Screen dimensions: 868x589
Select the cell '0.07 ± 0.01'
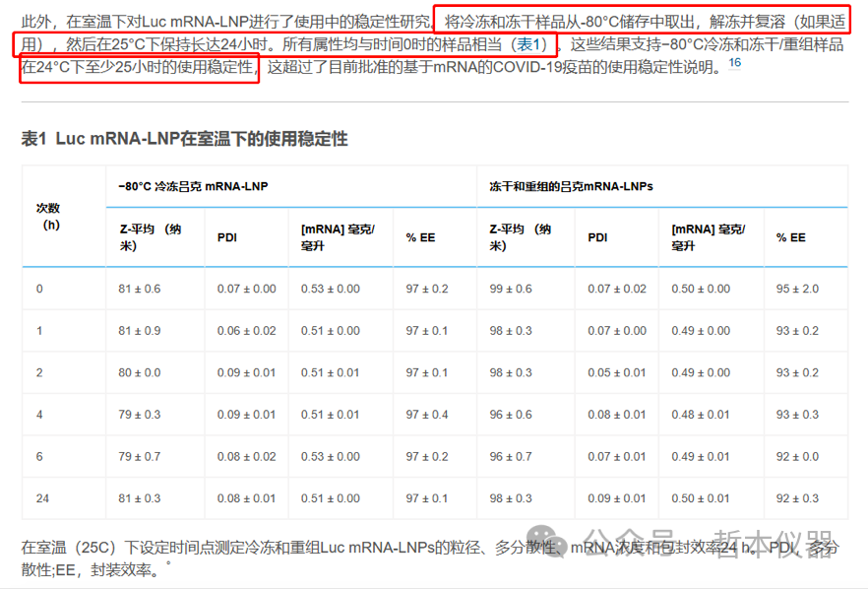(617, 457)
